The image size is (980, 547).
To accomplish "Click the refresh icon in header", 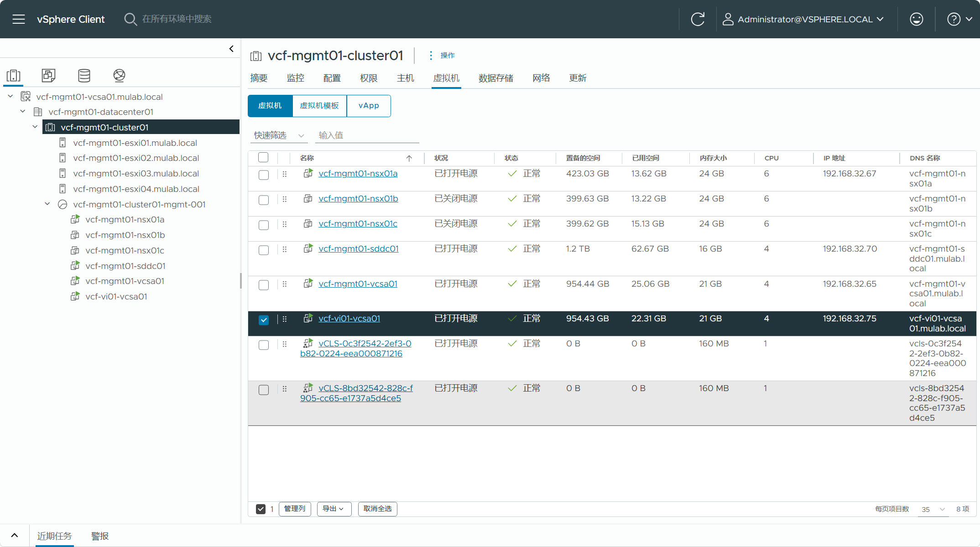I will (x=698, y=19).
